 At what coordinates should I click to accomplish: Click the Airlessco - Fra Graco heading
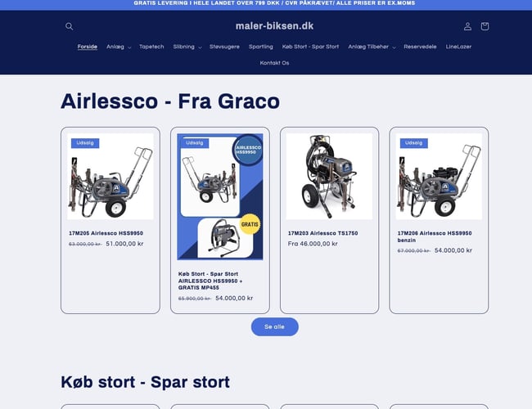tap(170, 101)
